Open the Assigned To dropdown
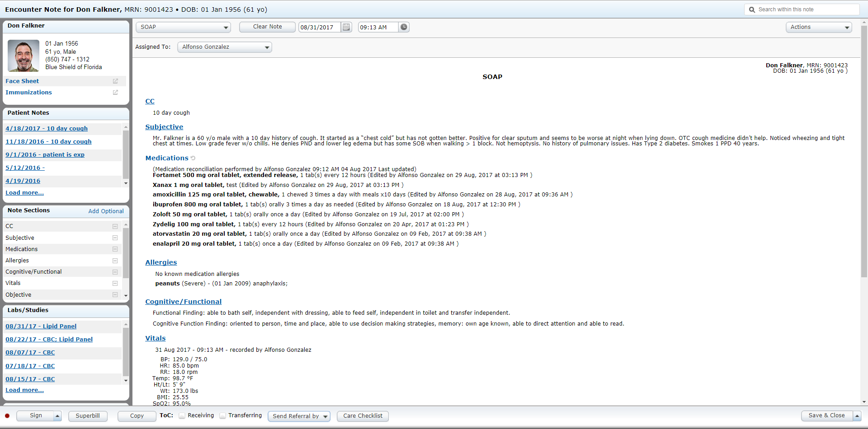This screenshot has width=868, height=429. coord(225,47)
